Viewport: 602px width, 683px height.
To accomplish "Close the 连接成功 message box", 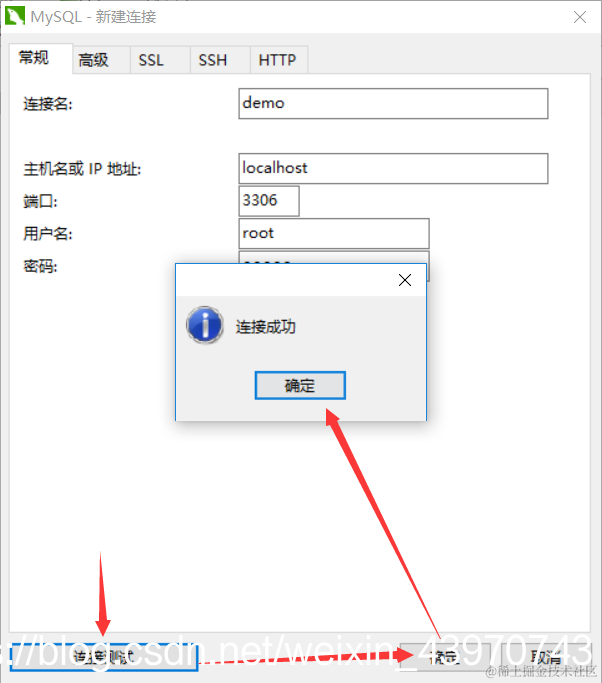I will coord(405,280).
